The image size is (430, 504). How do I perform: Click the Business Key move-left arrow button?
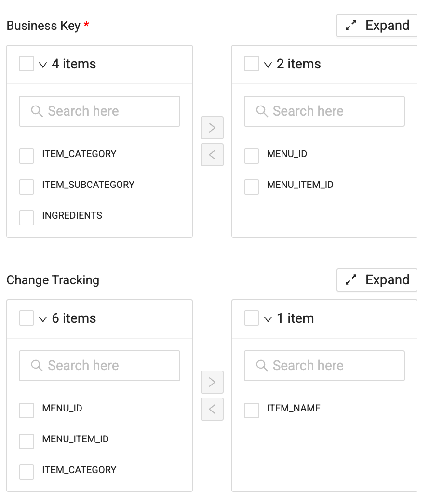pos(212,155)
